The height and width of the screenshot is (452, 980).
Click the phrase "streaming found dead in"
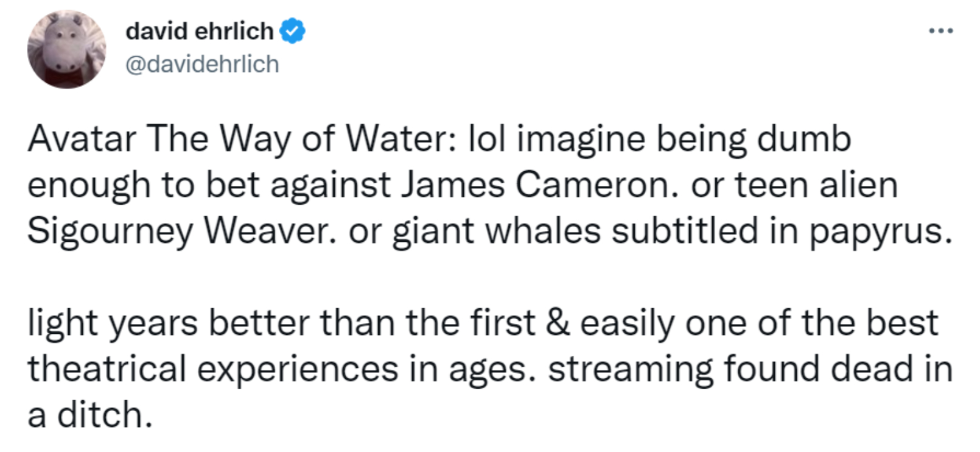[750, 369]
